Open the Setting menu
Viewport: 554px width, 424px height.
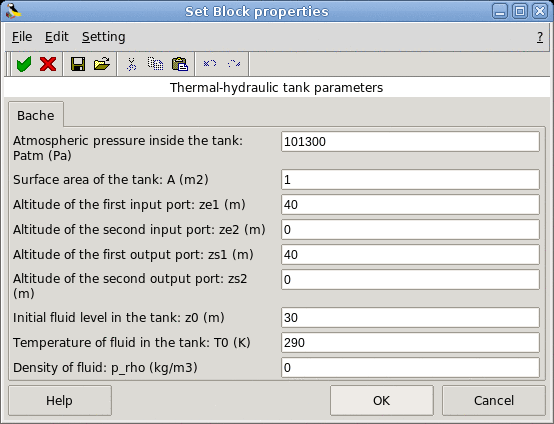click(x=104, y=37)
